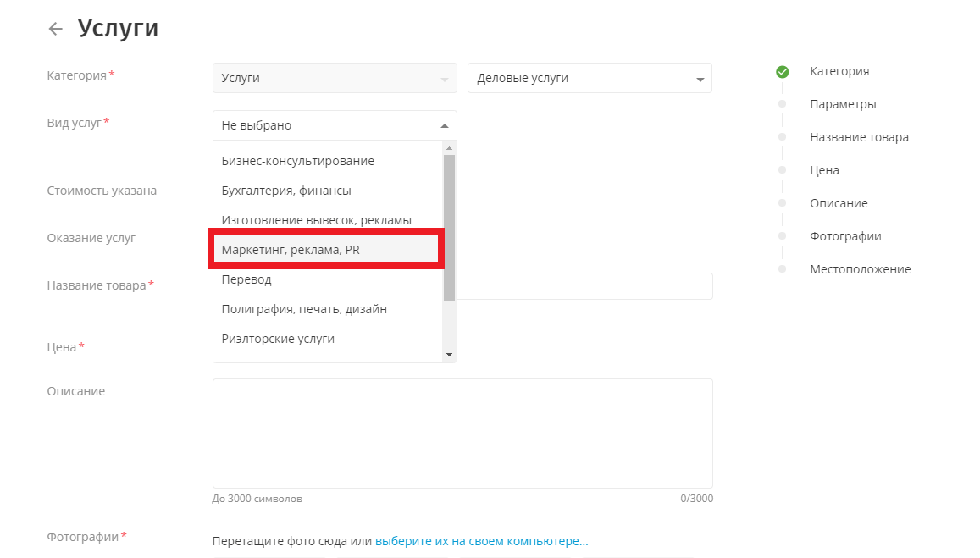Click the dropdown list scrollbar thumb
The height and width of the screenshot is (558, 980).
(449, 227)
